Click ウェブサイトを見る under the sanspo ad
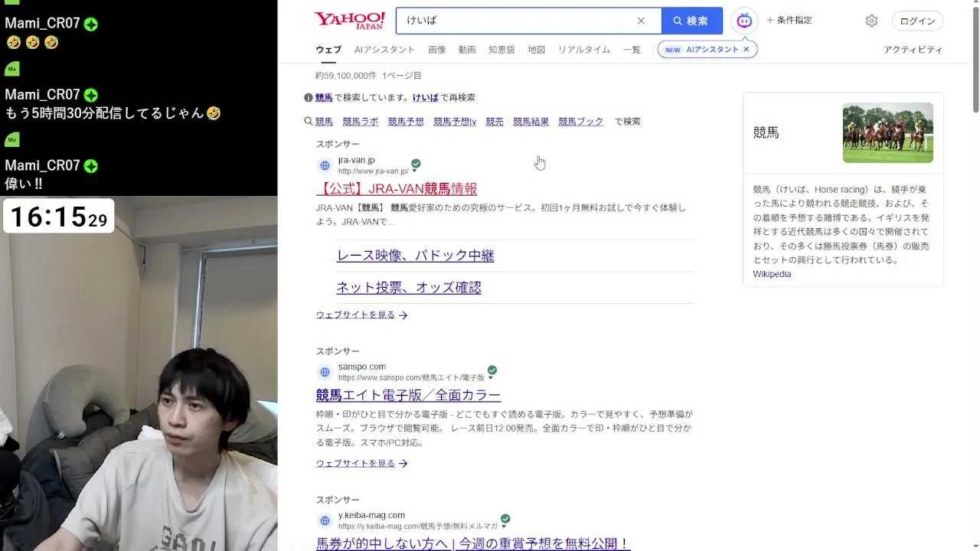The width and height of the screenshot is (980, 551). (361, 464)
